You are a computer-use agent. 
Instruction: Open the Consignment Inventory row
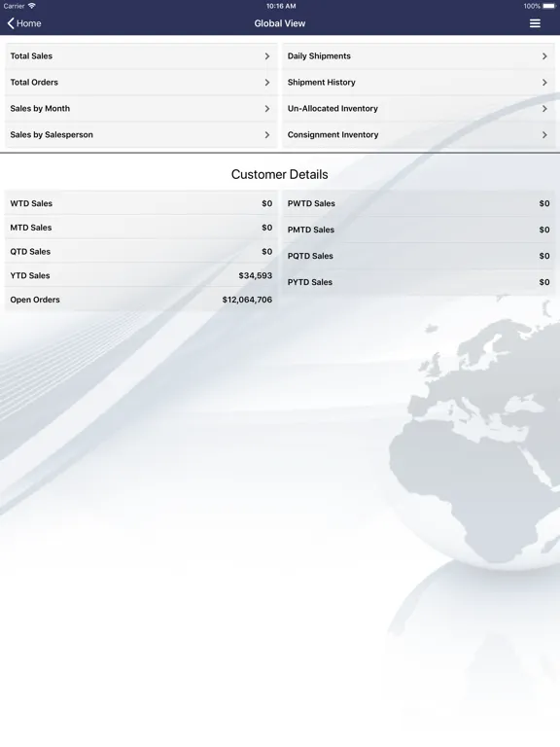[x=419, y=135]
